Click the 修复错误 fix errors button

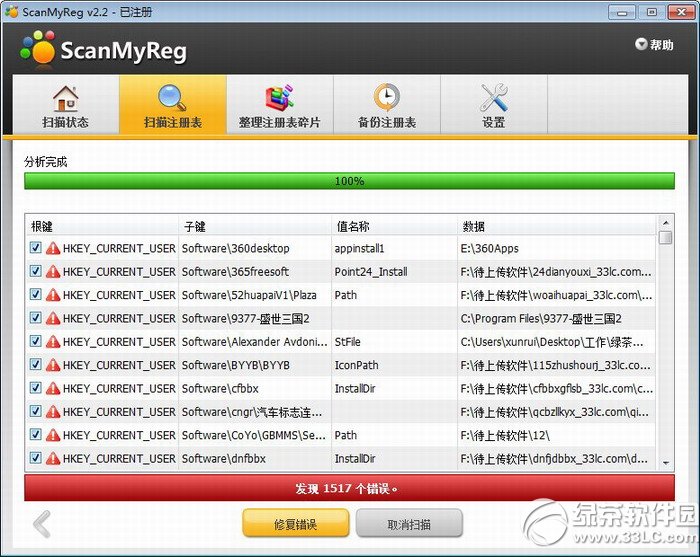(296, 524)
